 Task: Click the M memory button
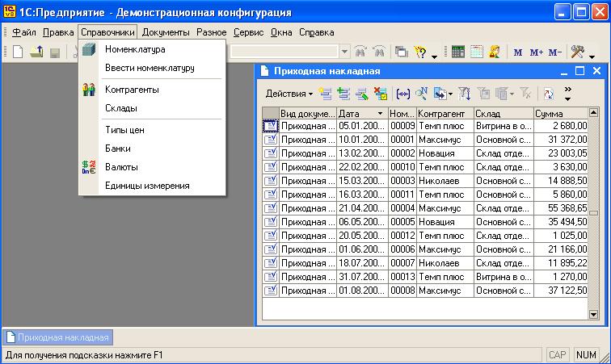518,52
